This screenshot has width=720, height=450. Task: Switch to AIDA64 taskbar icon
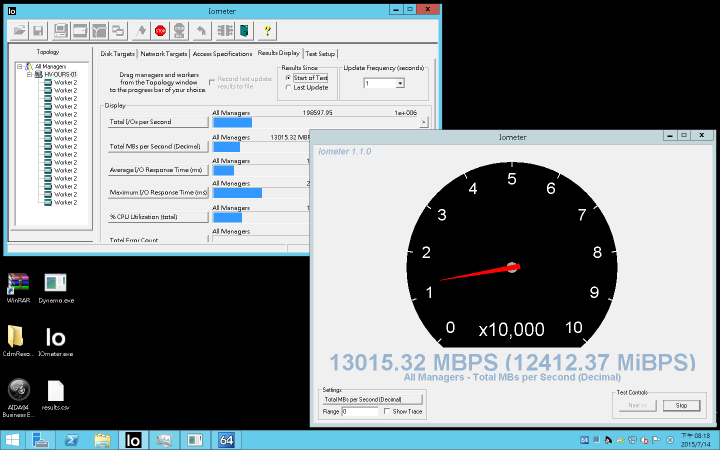click(x=226, y=440)
